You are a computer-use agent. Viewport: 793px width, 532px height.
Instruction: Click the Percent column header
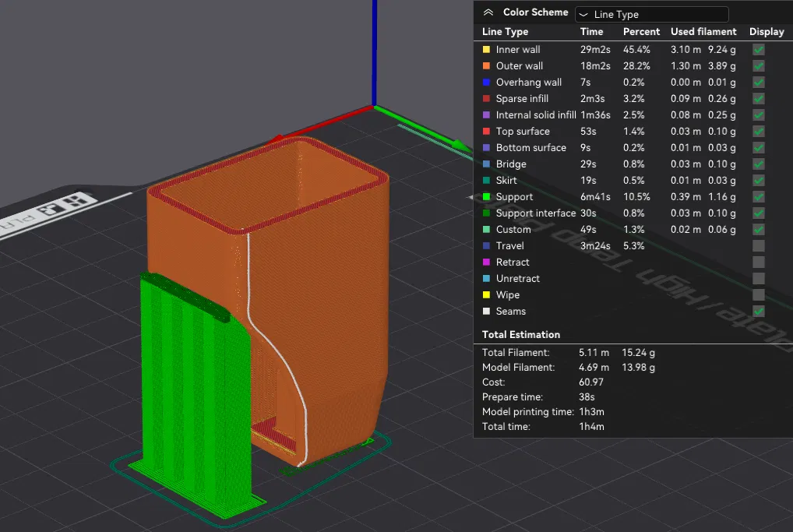click(x=641, y=31)
